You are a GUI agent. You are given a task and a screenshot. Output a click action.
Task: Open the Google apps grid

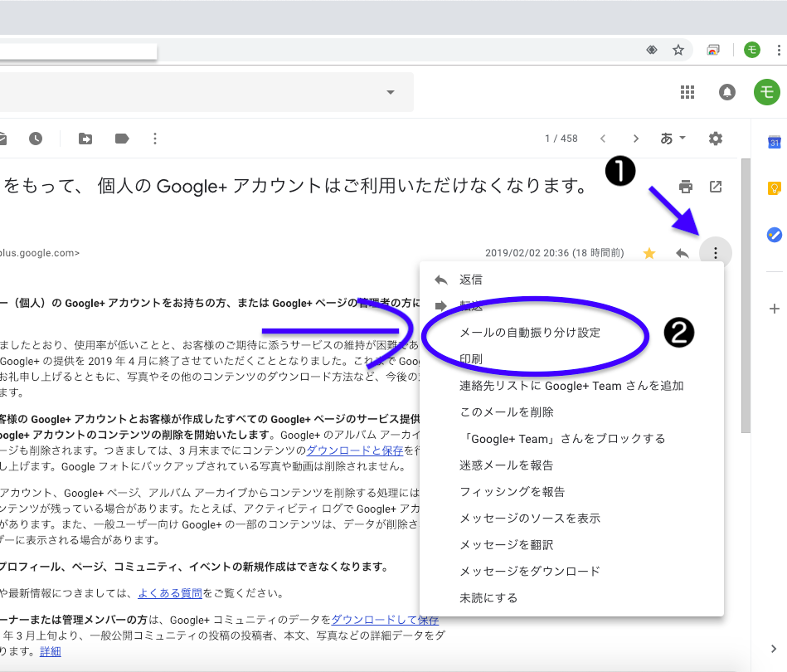(x=687, y=92)
